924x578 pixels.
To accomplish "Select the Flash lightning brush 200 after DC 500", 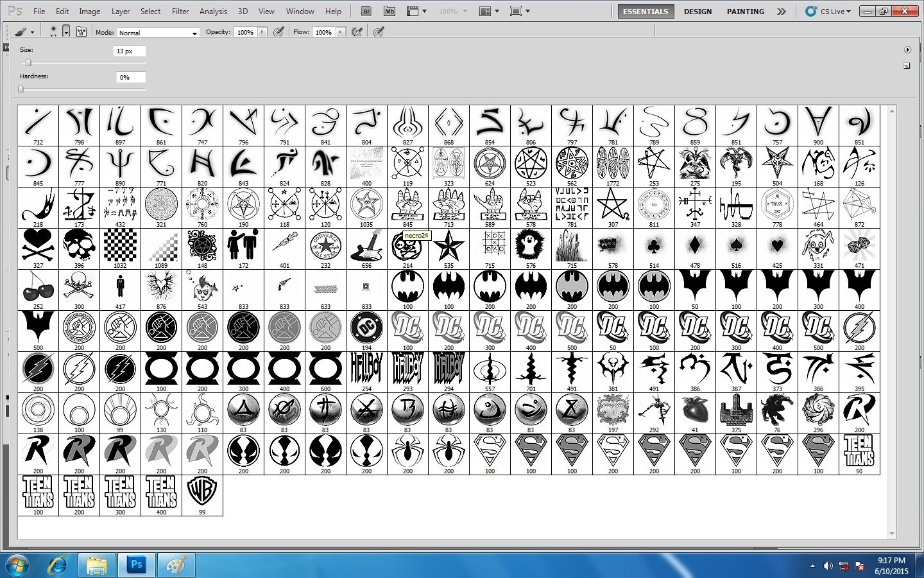I will pyautogui.click(x=859, y=331).
